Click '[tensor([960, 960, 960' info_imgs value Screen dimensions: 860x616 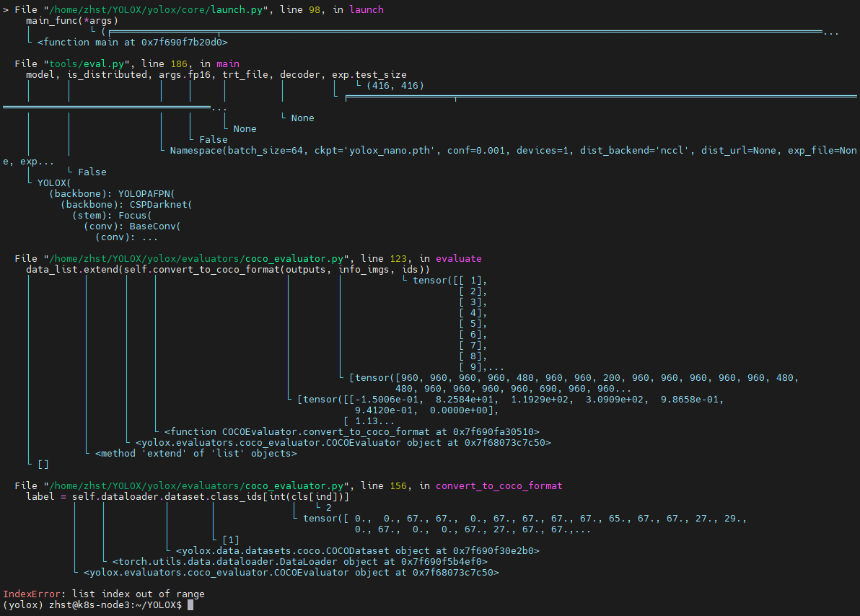coord(574,378)
